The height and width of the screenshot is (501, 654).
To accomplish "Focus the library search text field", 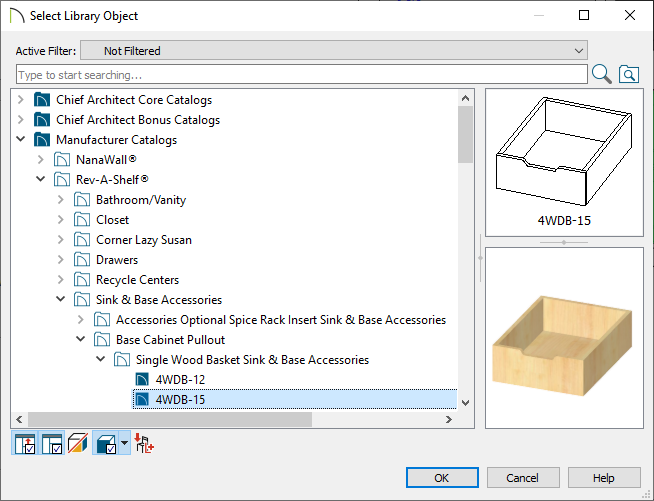I will (x=302, y=75).
